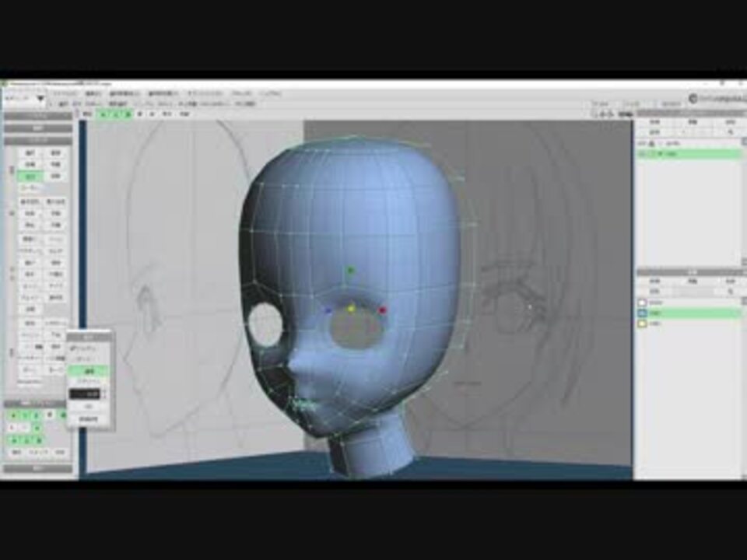Click the red X-axis gizmo handle
Viewport: 747px width, 560px height.
[x=382, y=310]
